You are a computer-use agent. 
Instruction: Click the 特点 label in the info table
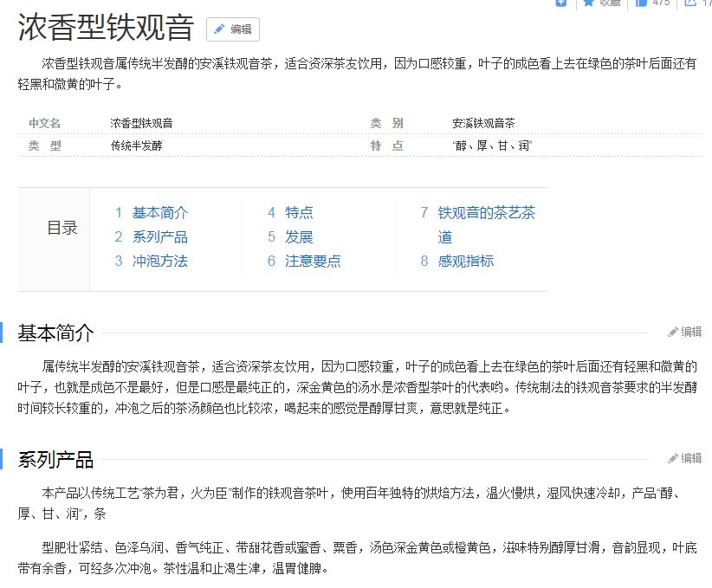[386, 145]
